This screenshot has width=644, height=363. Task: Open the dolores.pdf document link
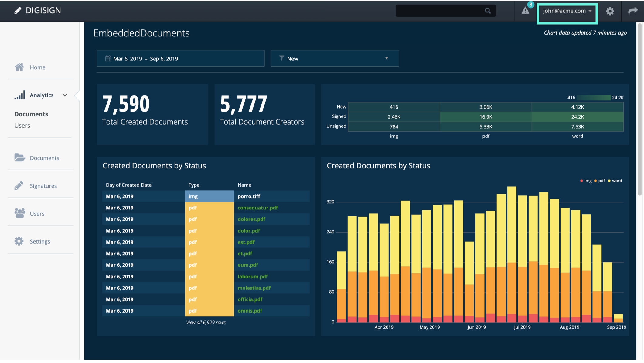(x=251, y=219)
